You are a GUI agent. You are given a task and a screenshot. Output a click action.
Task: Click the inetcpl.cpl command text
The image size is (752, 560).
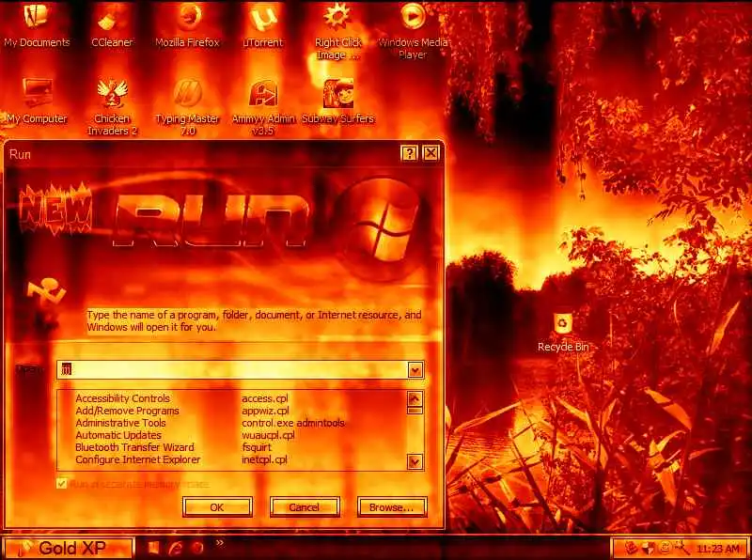point(264,459)
